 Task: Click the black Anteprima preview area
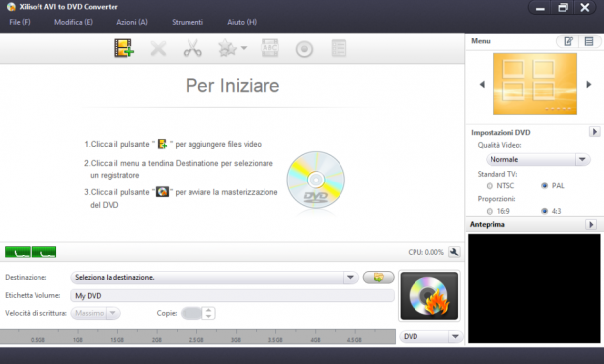tap(534, 288)
